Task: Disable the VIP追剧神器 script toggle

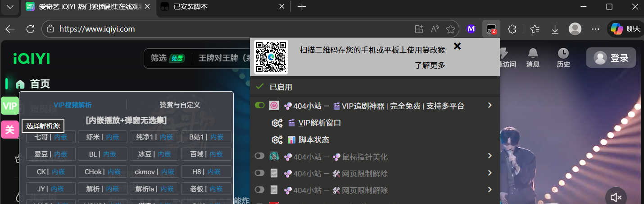Action: (x=259, y=106)
